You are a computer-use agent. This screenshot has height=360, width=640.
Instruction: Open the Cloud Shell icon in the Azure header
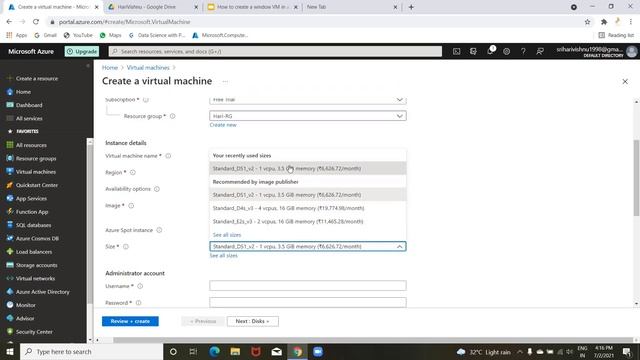pos(456,51)
